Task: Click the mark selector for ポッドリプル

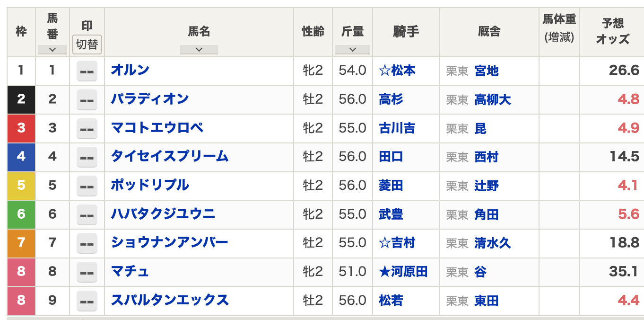Action: pyautogui.click(x=87, y=186)
